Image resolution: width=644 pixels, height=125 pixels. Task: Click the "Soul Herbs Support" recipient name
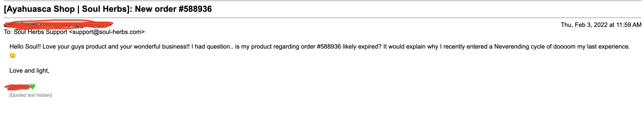[41, 32]
